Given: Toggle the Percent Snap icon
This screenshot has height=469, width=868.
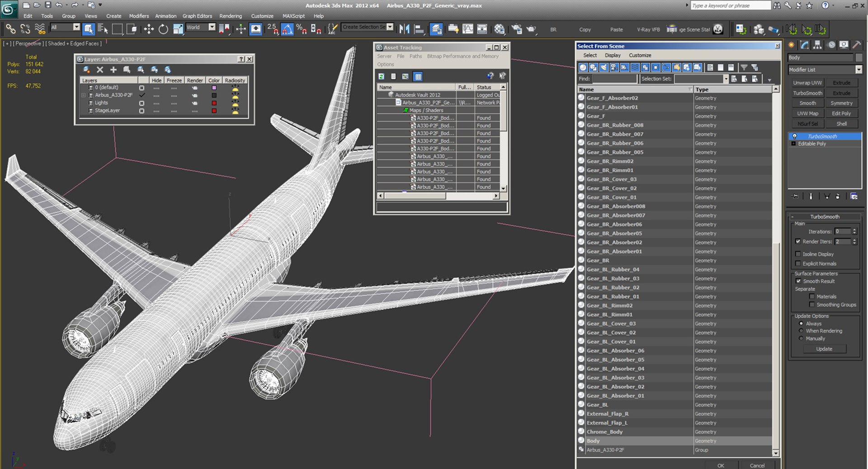Looking at the screenshot, I should point(302,29).
